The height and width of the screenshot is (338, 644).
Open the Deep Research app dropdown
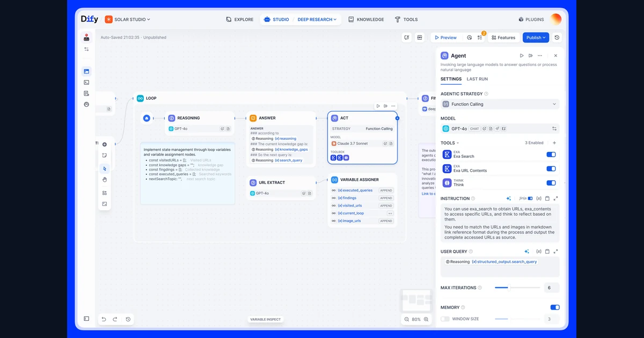[x=317, y=19]
